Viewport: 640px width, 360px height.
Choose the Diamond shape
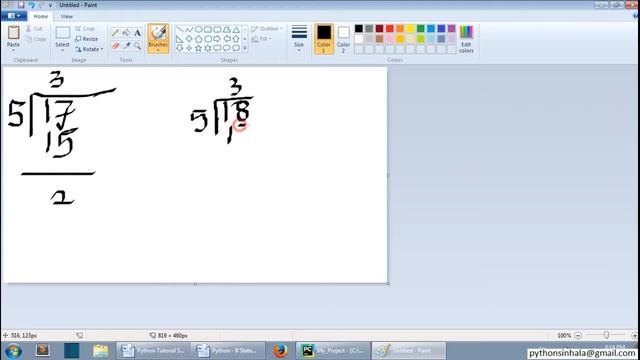(189, 39)
